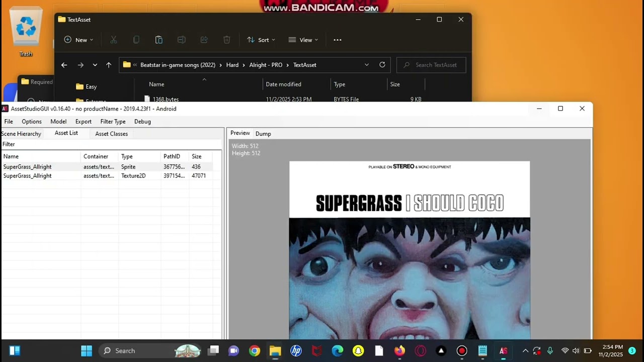Open McAfee from the taskbar
Viewport: 644px width, 362px height.
(316, 350)
